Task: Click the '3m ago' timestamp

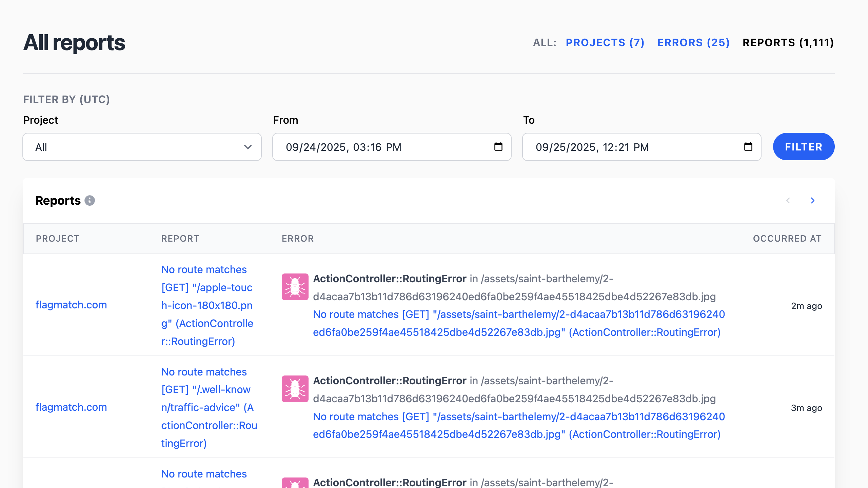Action: (x=806, y=408)
